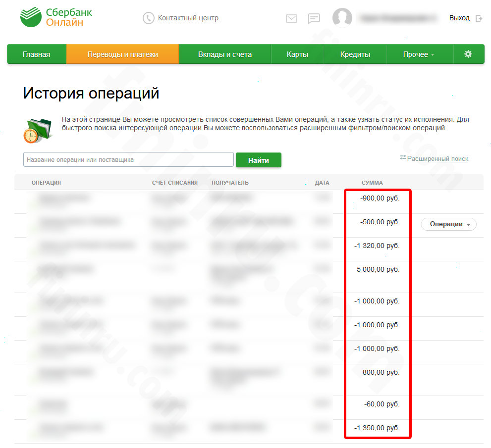The width and height of the screenshot is (491, 448).
Task: Open the mail envelope icon
Action: coord(291,19)
